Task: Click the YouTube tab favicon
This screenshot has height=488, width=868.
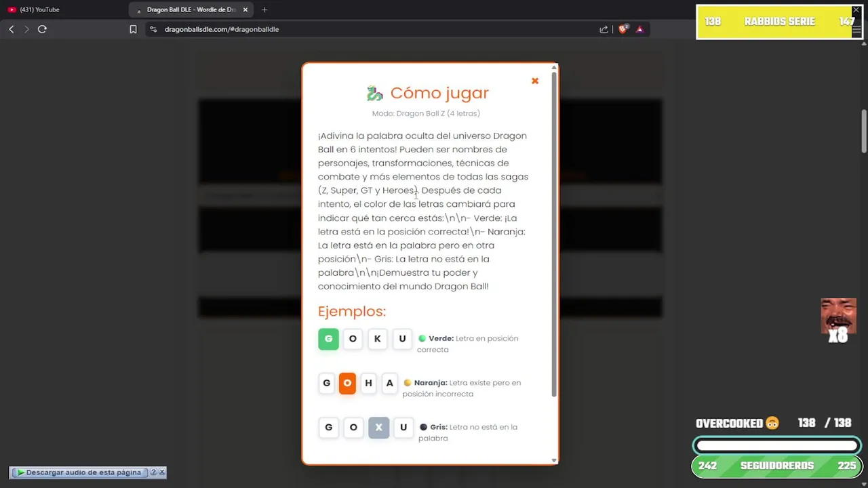Action: [x=12, y=9]
